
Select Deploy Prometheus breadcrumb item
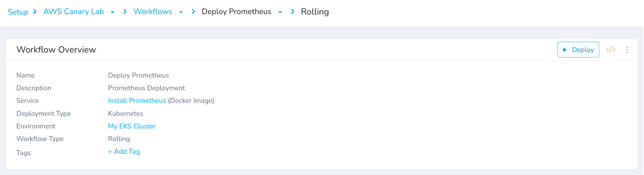tap(236, 12)
